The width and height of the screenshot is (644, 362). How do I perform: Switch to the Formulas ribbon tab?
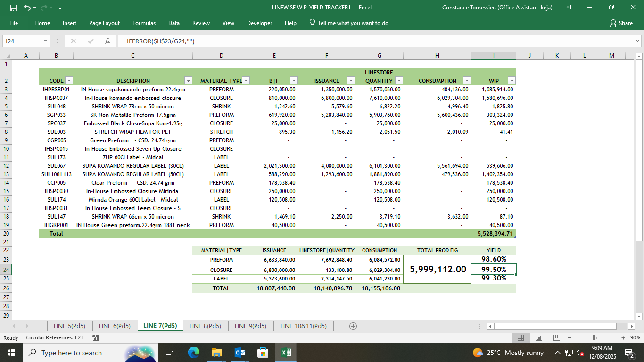tap(144, 23)
